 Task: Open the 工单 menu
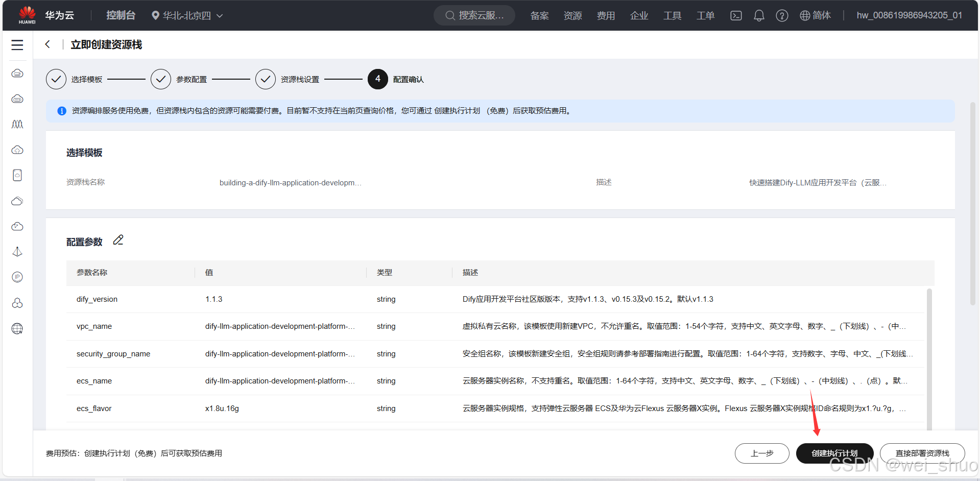click(705, 15)
